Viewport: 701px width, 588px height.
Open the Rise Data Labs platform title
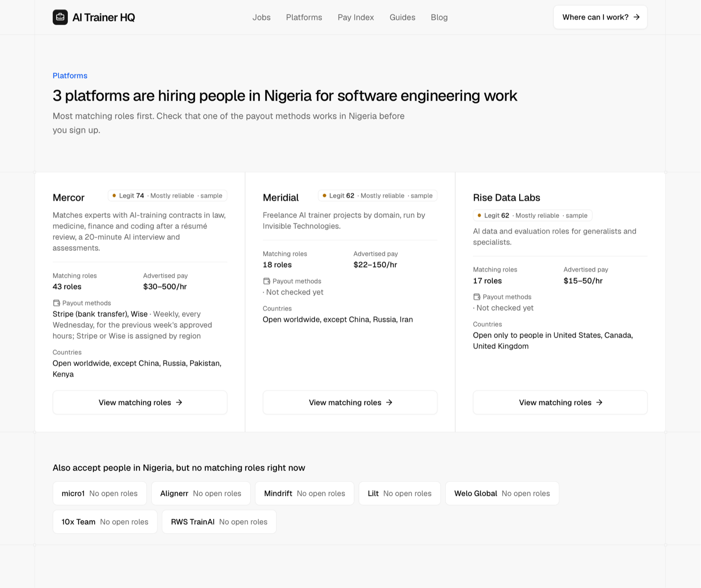coord(506,197)
